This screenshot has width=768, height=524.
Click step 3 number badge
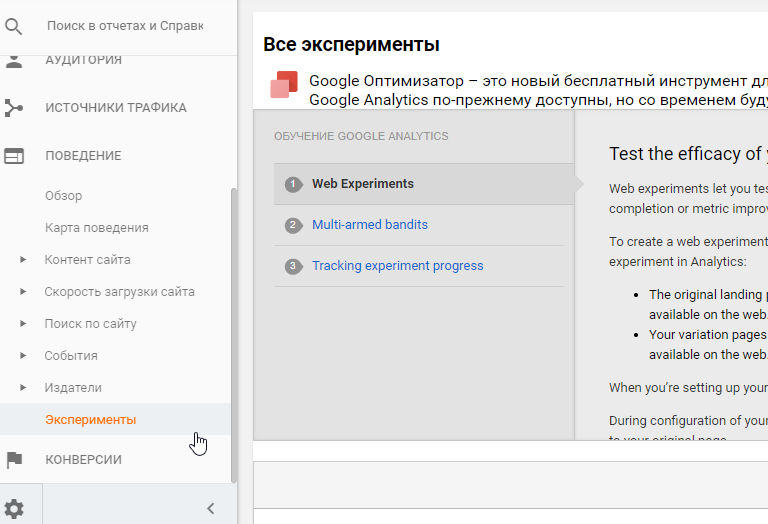(293, 266)
